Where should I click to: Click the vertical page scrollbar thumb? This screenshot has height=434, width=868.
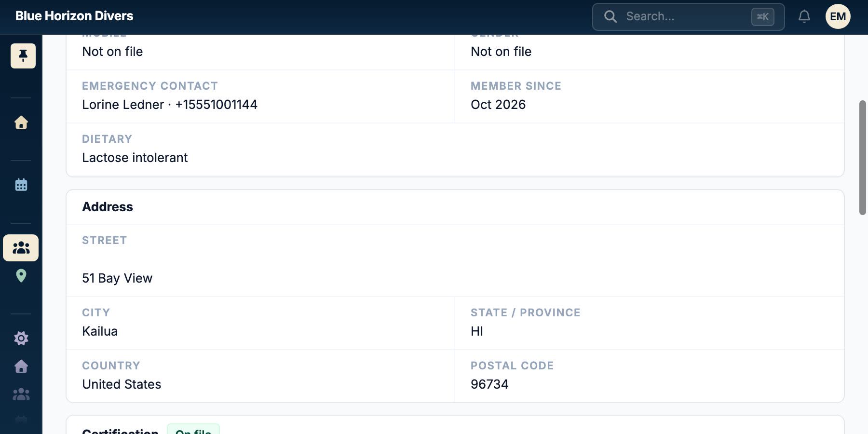click(x=863, y=158)
